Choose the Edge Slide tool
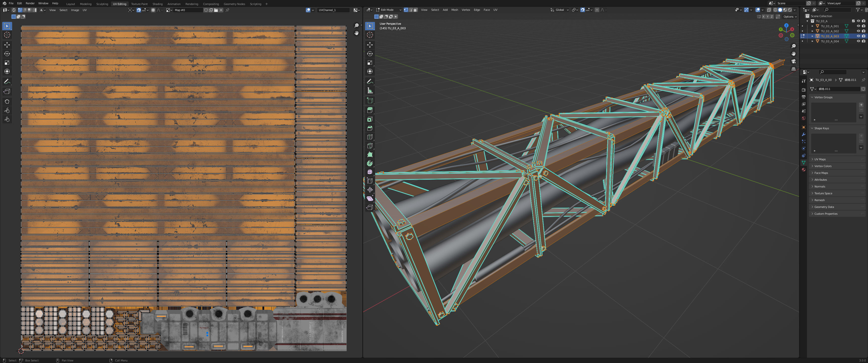 pyautogui.click(x=370, y=181)
